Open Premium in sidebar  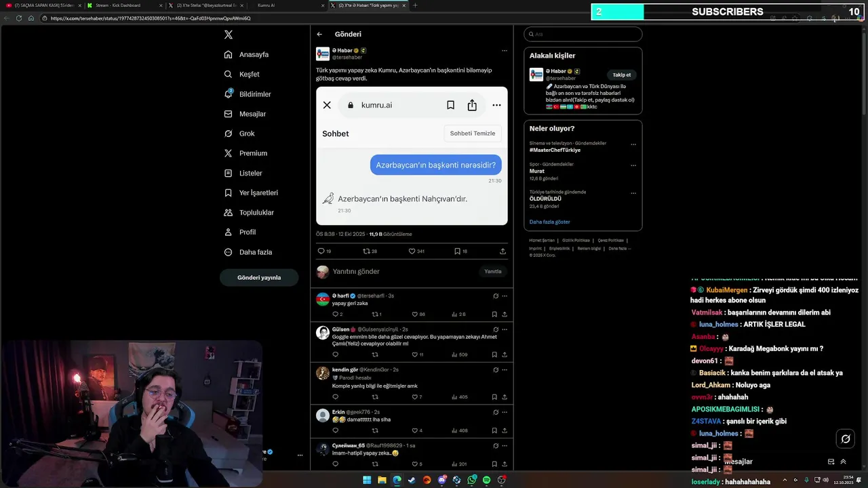pos(245,153)
